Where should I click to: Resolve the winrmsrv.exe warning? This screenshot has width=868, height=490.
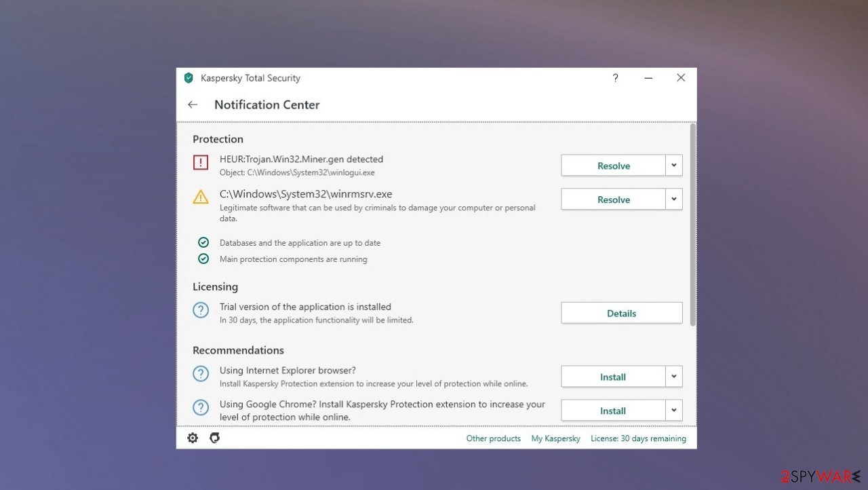tap(613, 200)
